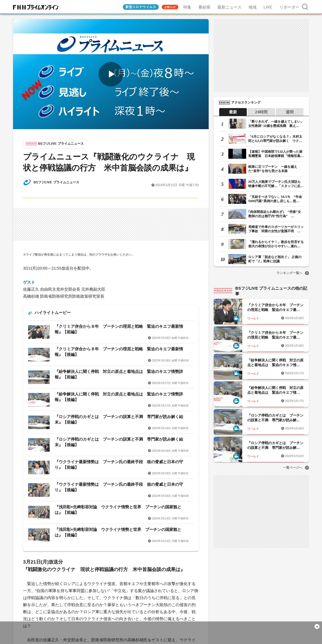Select the 番組発 menu item

(x=204, y=7)
